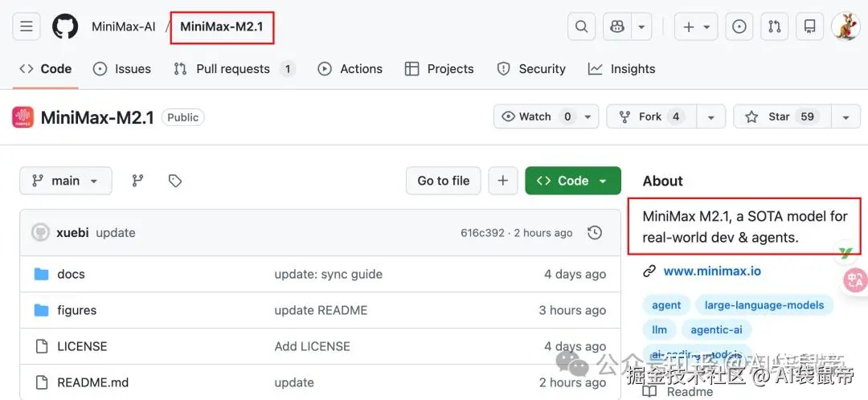Open the 'update README' commit message

pos(321,310)
